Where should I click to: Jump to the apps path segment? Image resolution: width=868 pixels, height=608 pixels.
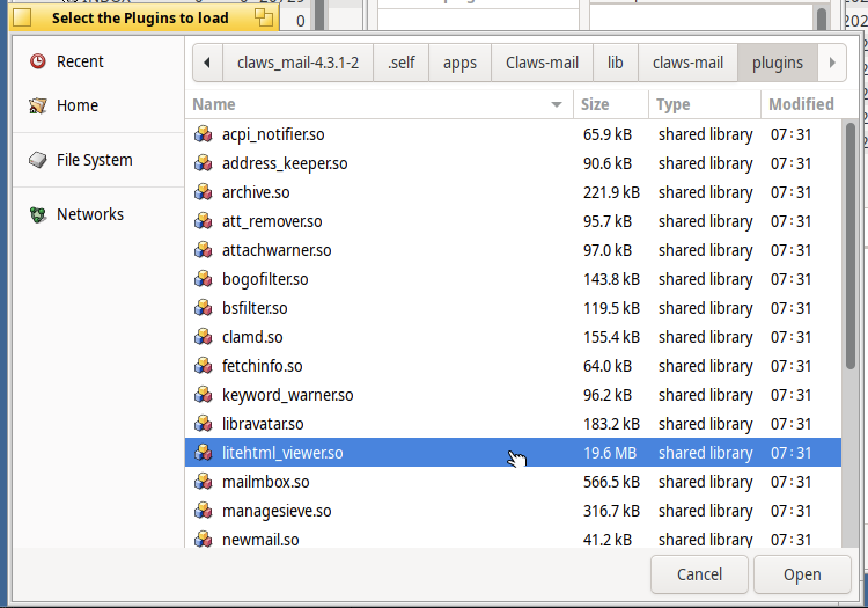tap(460, 63)
